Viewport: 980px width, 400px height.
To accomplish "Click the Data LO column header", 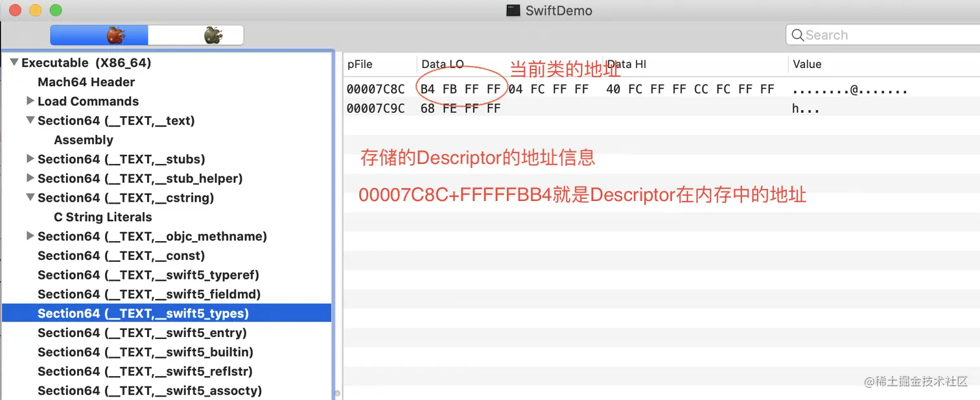I will (x=443, y=64).
